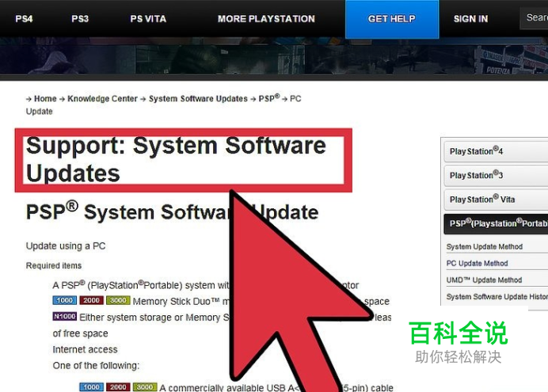Select PlayStation 3 in the sidebar
Viewport: 548px width, 392px height.
coord(496,175)
